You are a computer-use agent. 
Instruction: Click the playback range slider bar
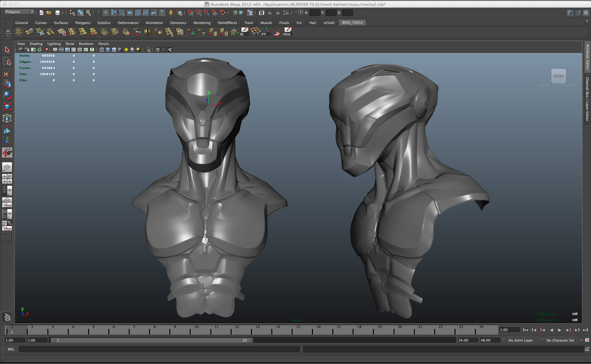152,340
